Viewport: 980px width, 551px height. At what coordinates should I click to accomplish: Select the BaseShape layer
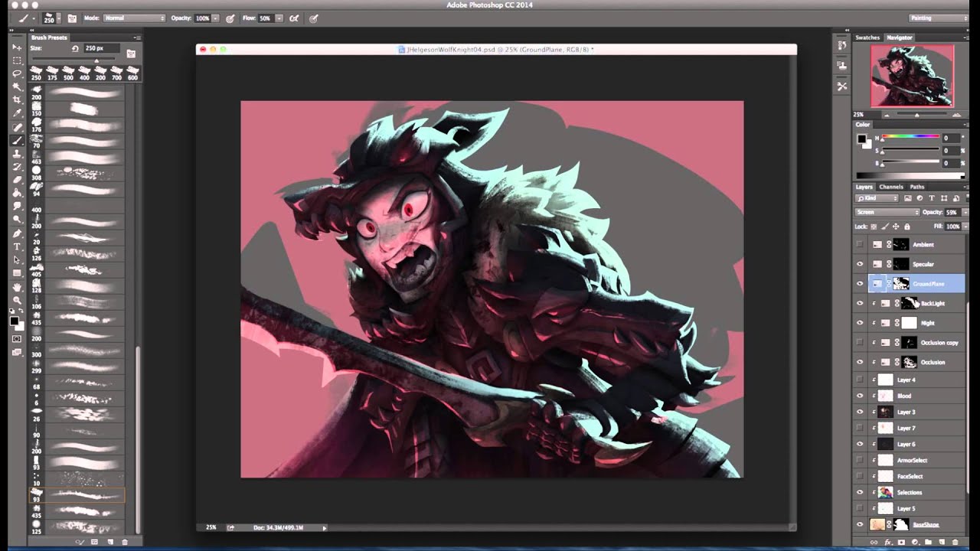[916, 524]
